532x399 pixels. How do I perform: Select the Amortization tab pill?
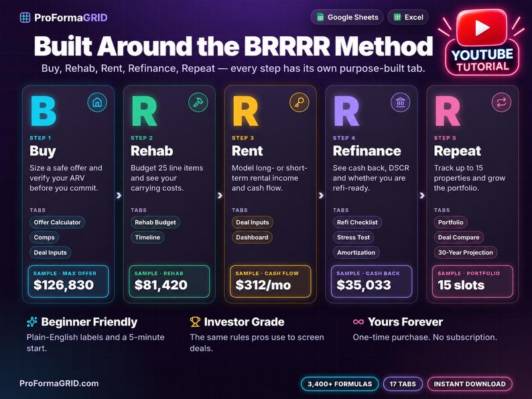coord(356,252)
